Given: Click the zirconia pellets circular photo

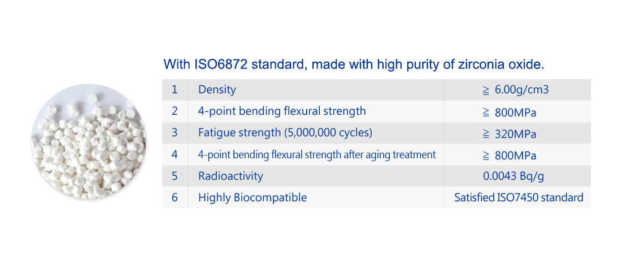Looking at the screenshot, I should coord(89,142).
